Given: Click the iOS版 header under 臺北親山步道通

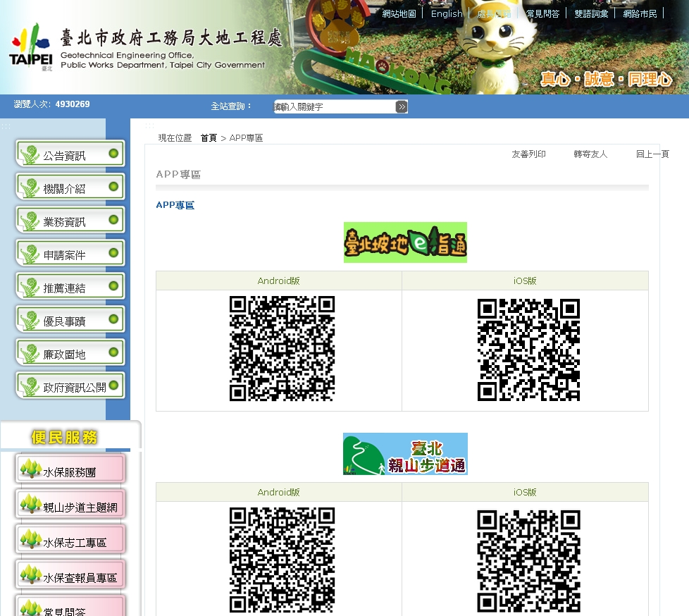Looking at the screenshot, I should 525,493.
